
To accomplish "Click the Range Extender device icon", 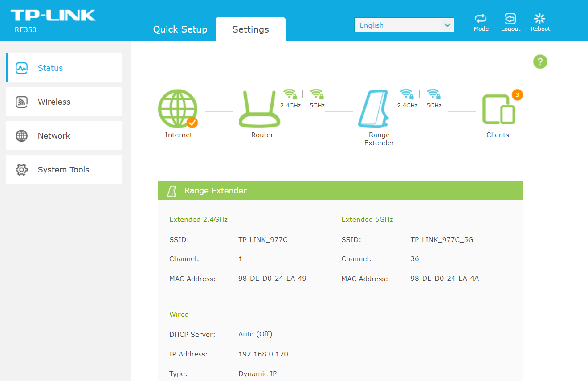I will [x=373, y=109].
